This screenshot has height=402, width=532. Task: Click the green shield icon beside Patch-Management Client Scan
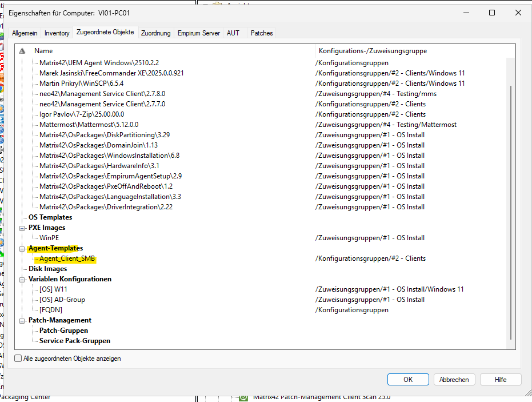click(243, 397)
